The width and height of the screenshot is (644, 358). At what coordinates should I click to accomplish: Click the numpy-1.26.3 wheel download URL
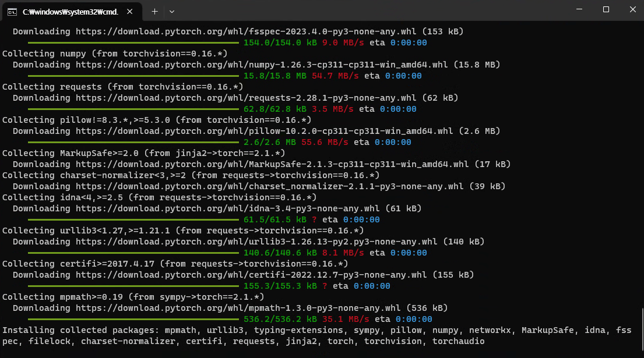tap(262, 65)
